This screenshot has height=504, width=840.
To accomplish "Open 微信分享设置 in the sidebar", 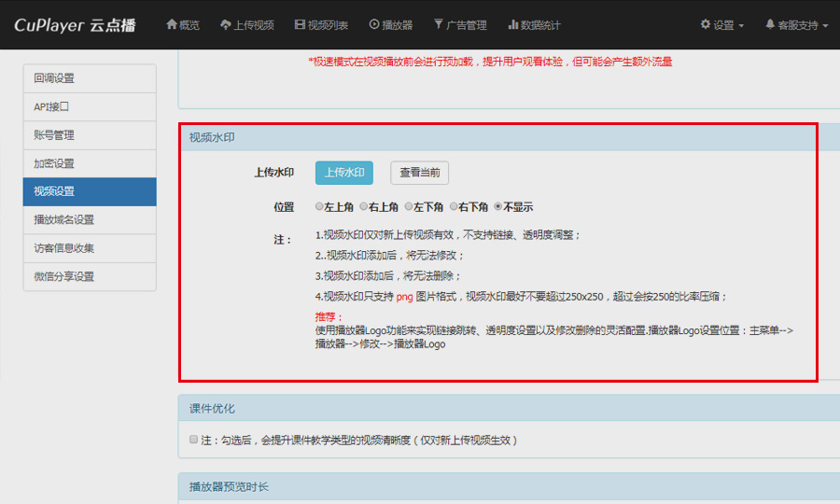I will (x=89, y=276).
